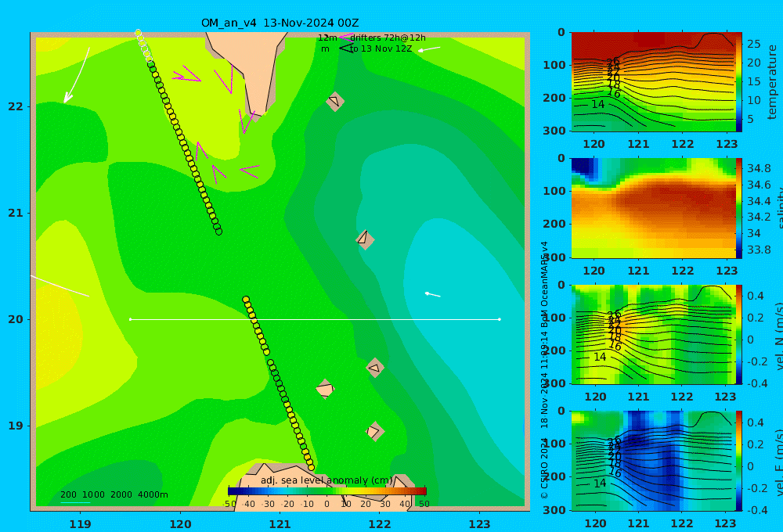Image resolution: width=783 pixels, height=532 pixels.
Task: Click the 34.8 tick on salinity colorbar
Action: (759, 168)
